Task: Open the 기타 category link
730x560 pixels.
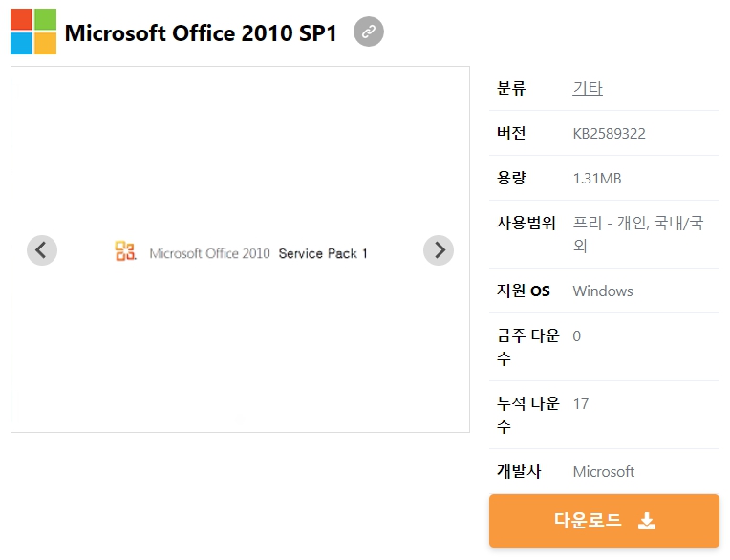Action: 588,88
